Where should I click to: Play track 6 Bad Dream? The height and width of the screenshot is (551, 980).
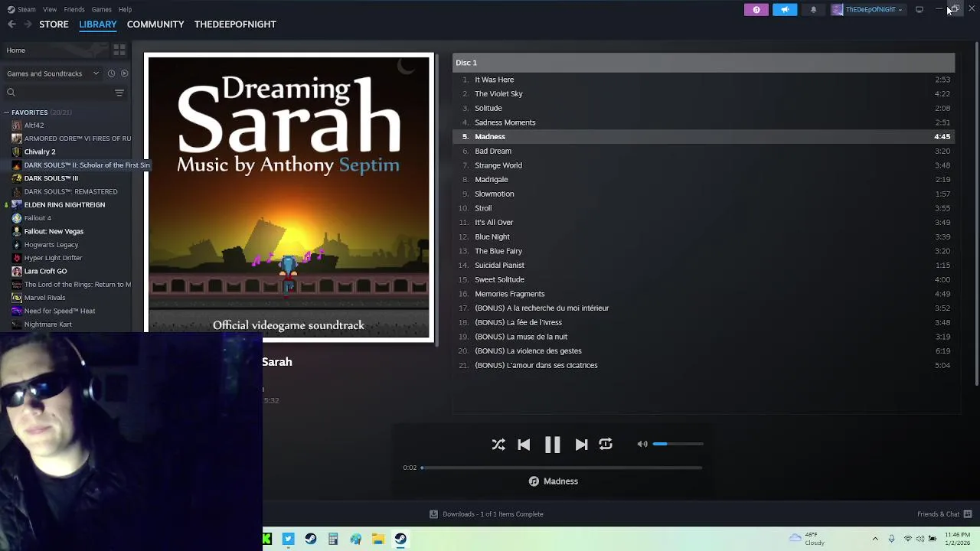point(704,152)
